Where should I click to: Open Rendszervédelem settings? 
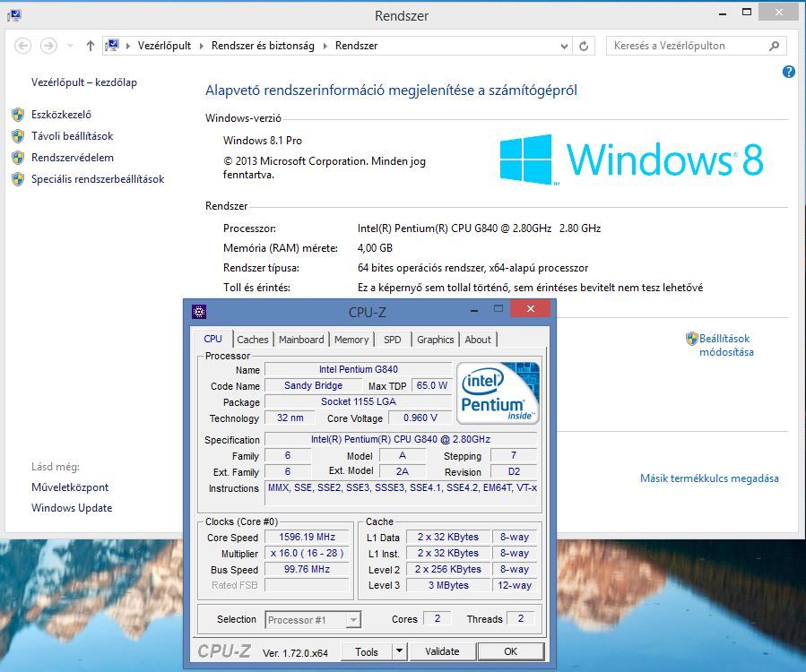click(x=73, y=158)
